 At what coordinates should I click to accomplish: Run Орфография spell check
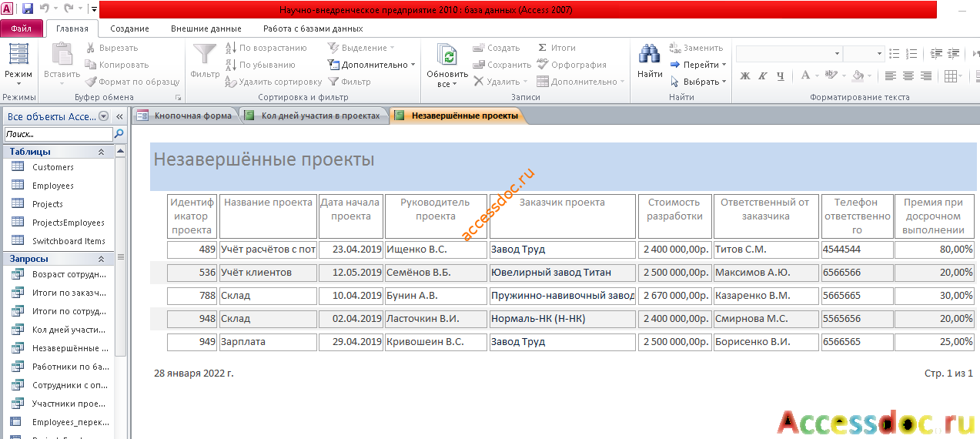571,65
